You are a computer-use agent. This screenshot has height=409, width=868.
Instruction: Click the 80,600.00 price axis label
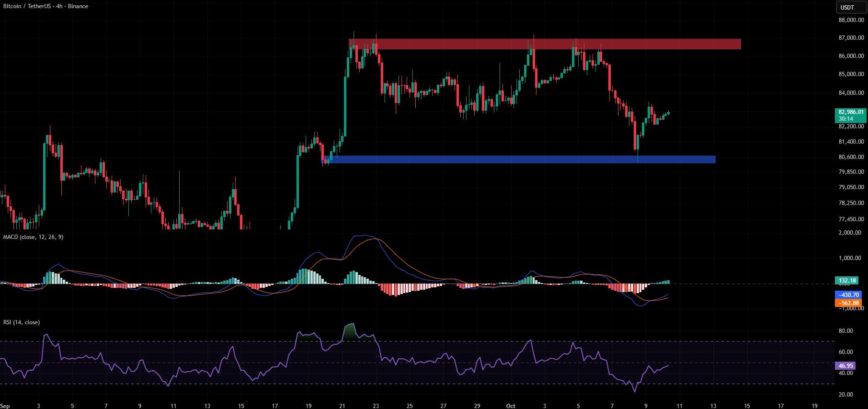tap(851, 157)
